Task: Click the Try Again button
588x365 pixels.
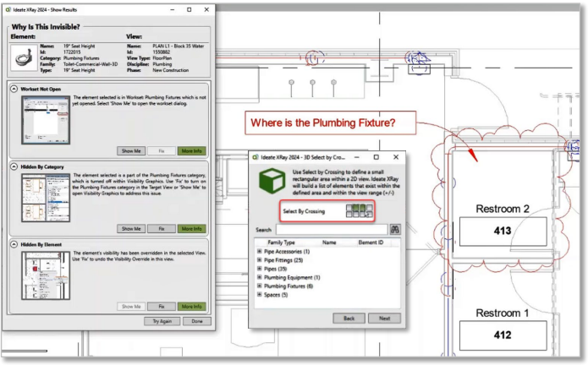Action: (x=162, y=321)
